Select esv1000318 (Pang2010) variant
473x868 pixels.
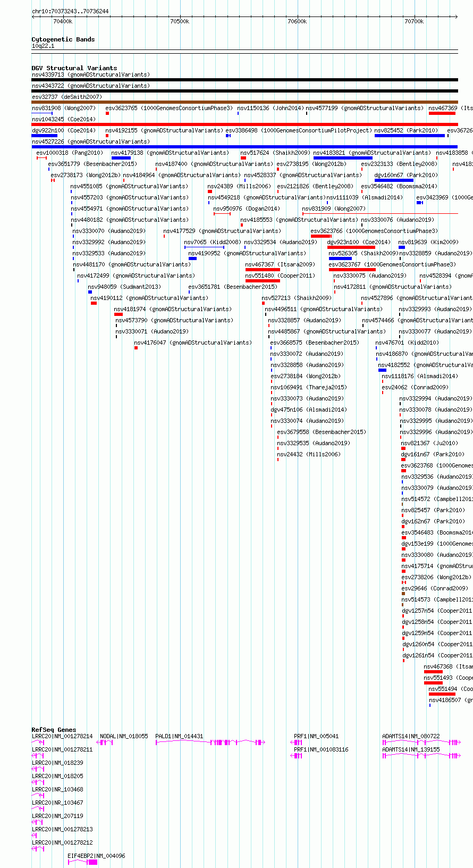click(x=70, y=153)
